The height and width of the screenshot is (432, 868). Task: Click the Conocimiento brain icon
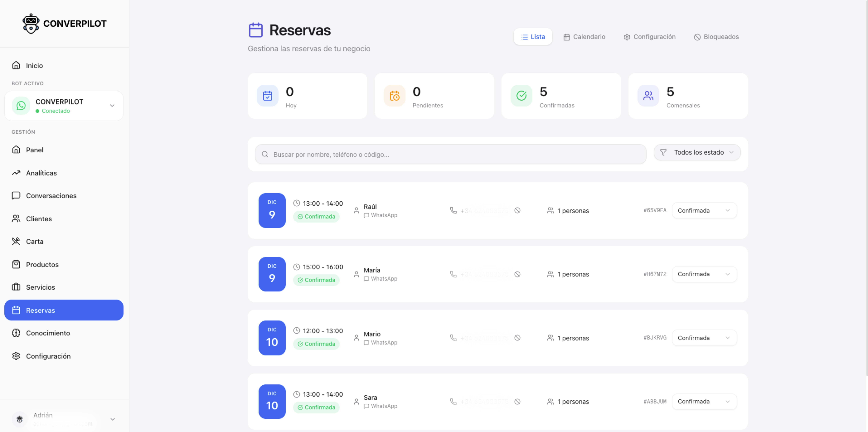click(16, 333)
